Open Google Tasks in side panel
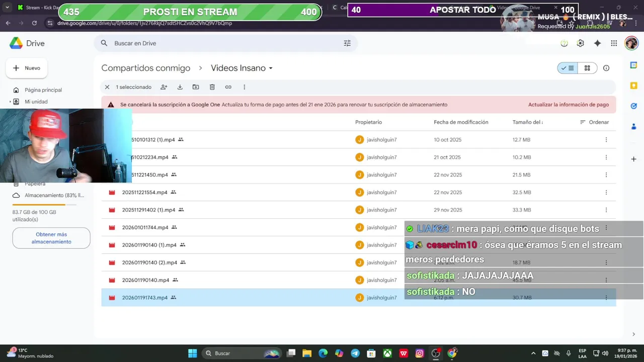The height and width of the screenshot is (362, 644). (x=634, y=106)
